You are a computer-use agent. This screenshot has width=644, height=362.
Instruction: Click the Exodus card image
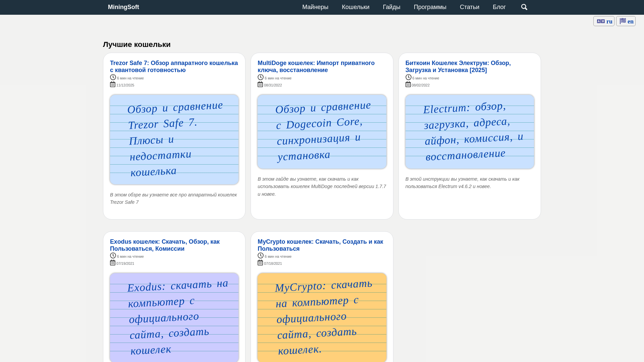tap(174, 317)
